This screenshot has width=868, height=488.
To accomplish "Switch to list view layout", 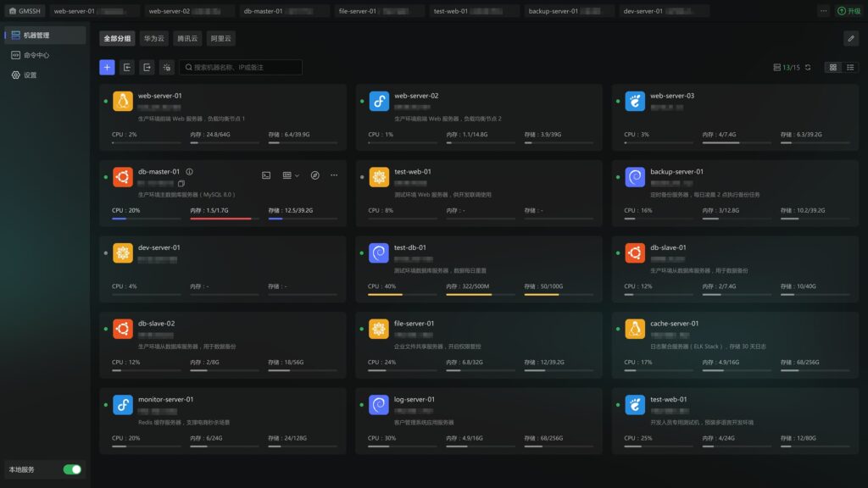I will 851,67.
